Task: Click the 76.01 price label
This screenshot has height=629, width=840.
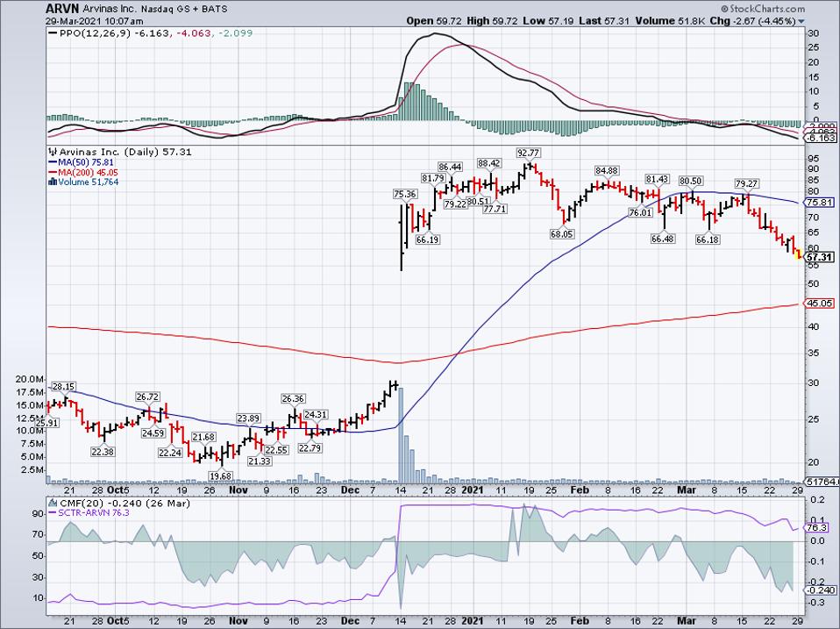Action: coord(640,212)
